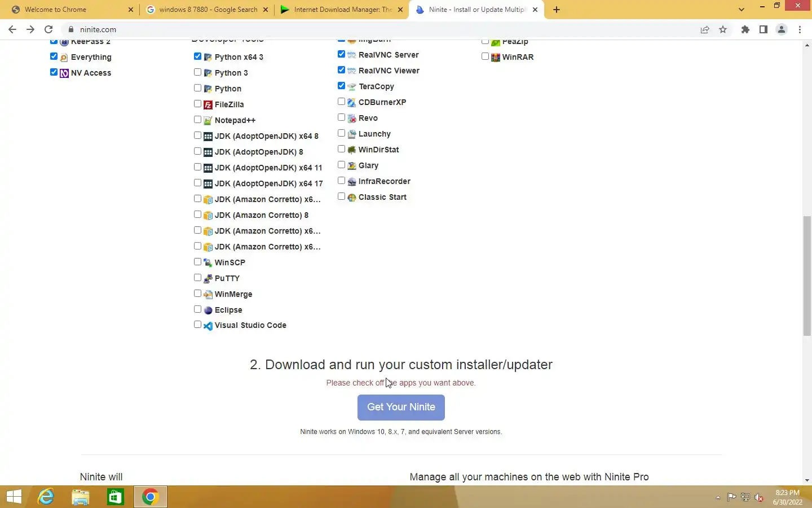Screen dimensions: 812x508
Task: Click the RealVNC Server icon
Action: coord(352,55)
